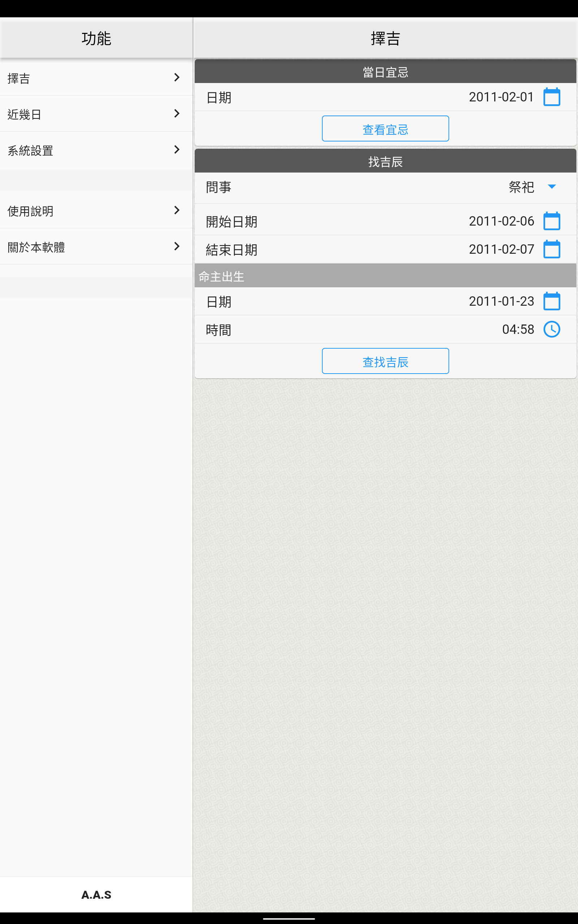This screenshot has width=578, height=924.
Task: Click the 時間 label
Action: coord(219,330)
